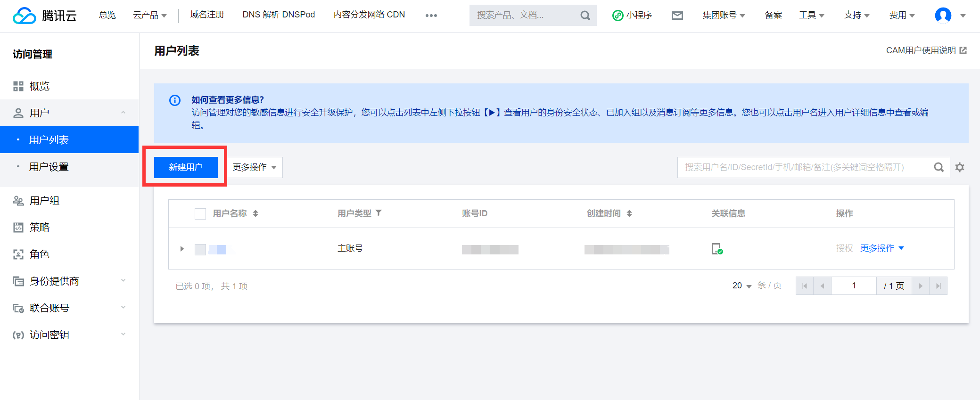The height and width of the screenshot is (400, 980).
Task: Open table column settings gear icon
Action: point(959,167)
